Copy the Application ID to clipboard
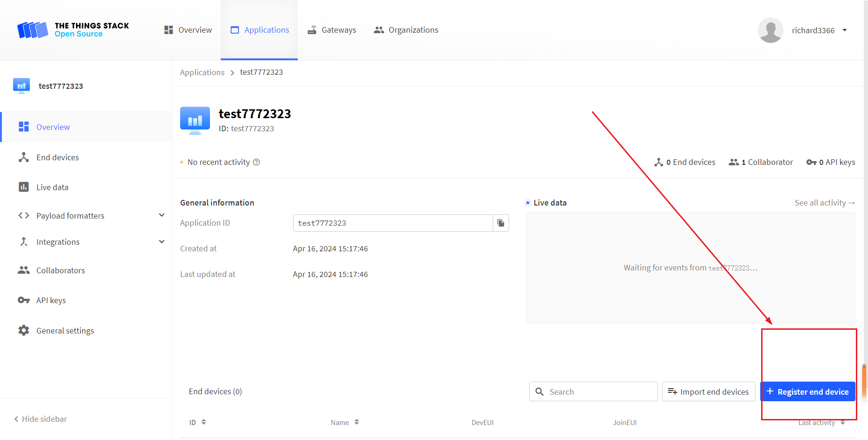This screenshot has height=440, width=868. point(501,223)
